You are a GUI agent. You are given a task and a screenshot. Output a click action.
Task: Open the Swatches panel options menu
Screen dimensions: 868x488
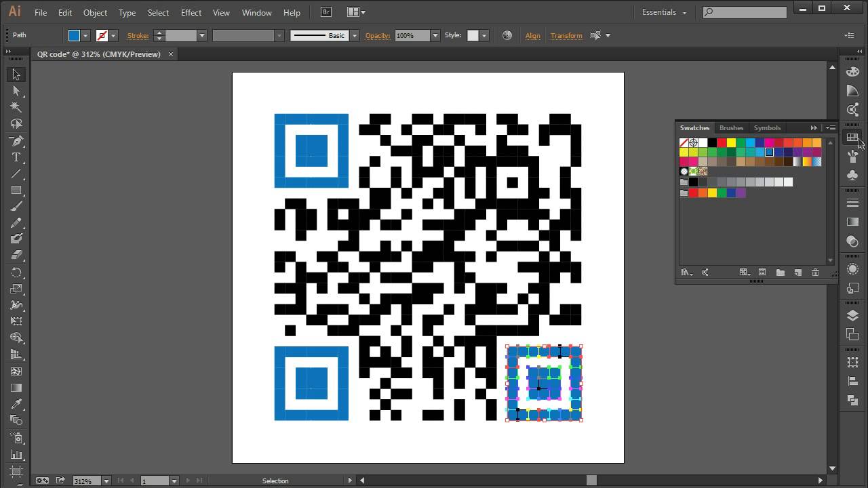click(x=831, y=127)
